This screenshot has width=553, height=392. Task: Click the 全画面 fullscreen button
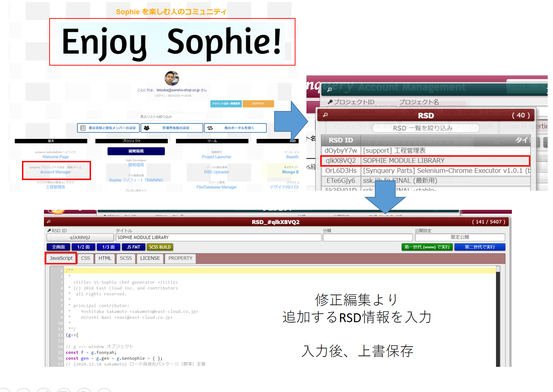coord(58,247)
